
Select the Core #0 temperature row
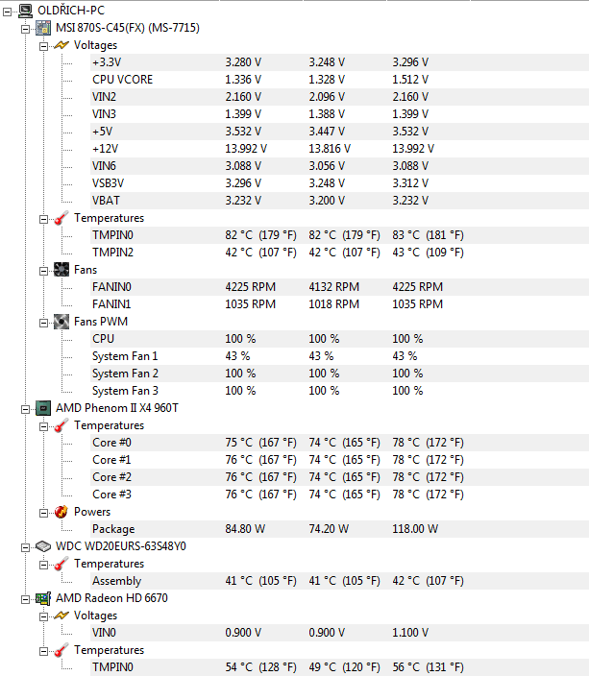coord(111,443)
